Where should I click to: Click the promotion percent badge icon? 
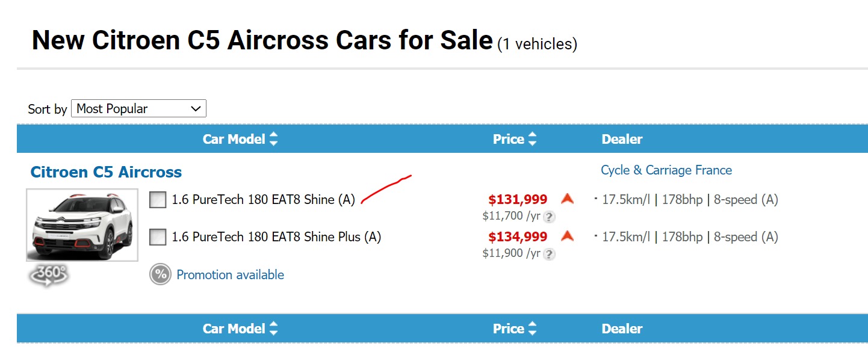click(160, 275)
